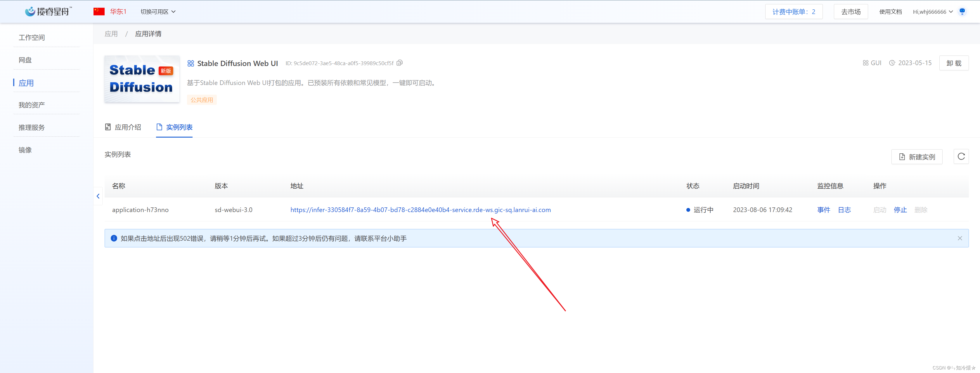Click the 名称 column header

[x=118, y=186]
